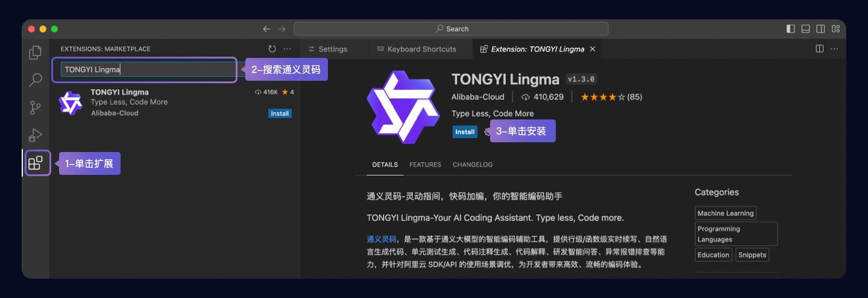Image resolution: width=868 pixels, height=298 pixels.
Task: Click the Categories heading
Action: (717, 192)
